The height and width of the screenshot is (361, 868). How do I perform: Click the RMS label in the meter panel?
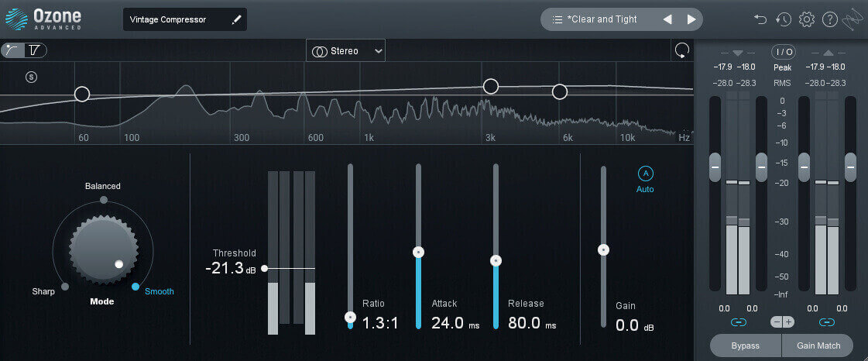pyautogui.click(x=783, y=83)
